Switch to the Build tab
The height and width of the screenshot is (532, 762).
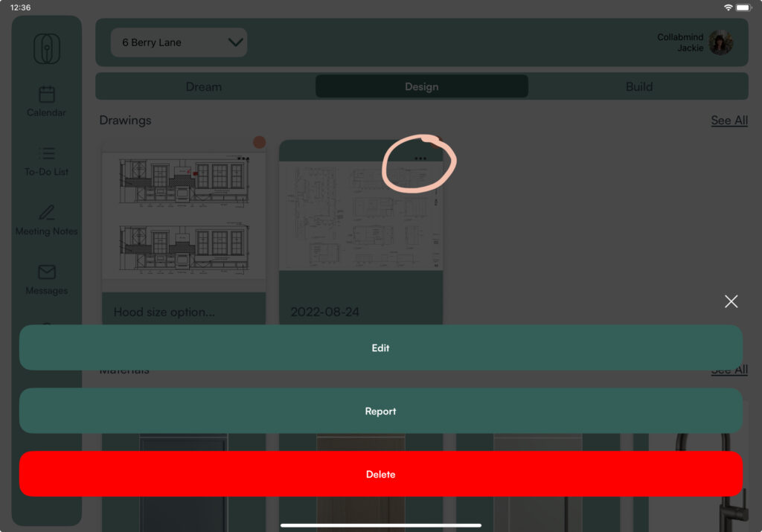pos(638,87)
